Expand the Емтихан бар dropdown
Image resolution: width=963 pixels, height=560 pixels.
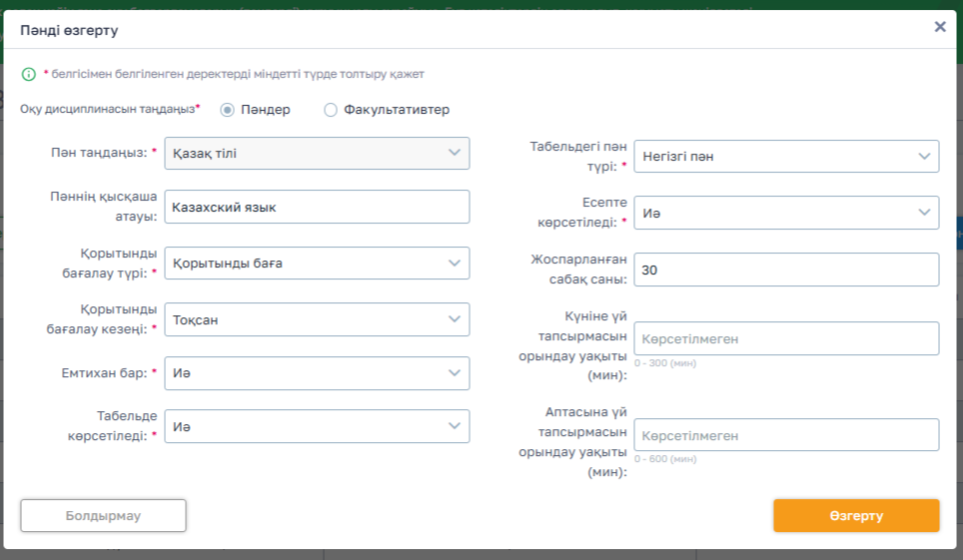(x=316, y=373)
